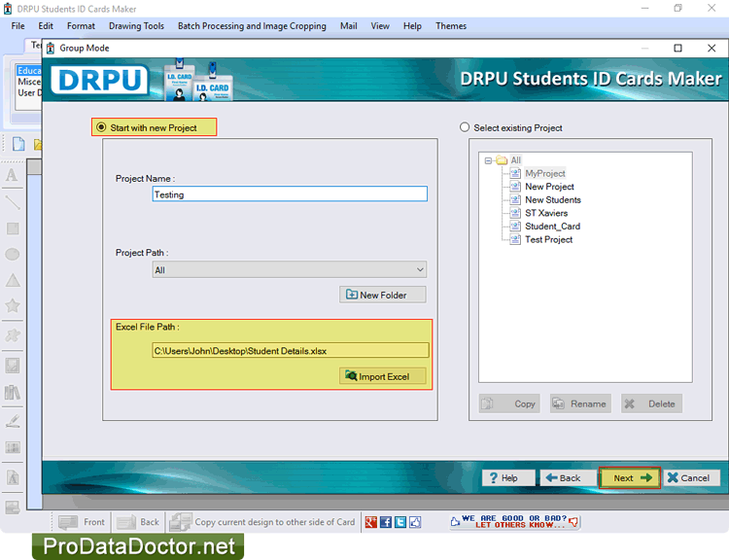The image size is (729, 560).
Task: Select the Text tool in left toolbar
Action: coord(12,175)
